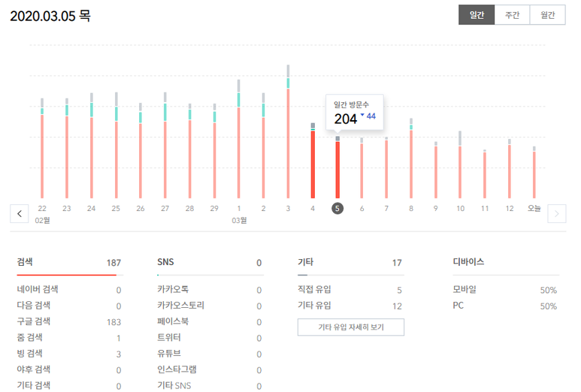Click the 일간 방문수 204 tooltip
The width and height of the screenshot is (581, 392).
click(355, 113)
